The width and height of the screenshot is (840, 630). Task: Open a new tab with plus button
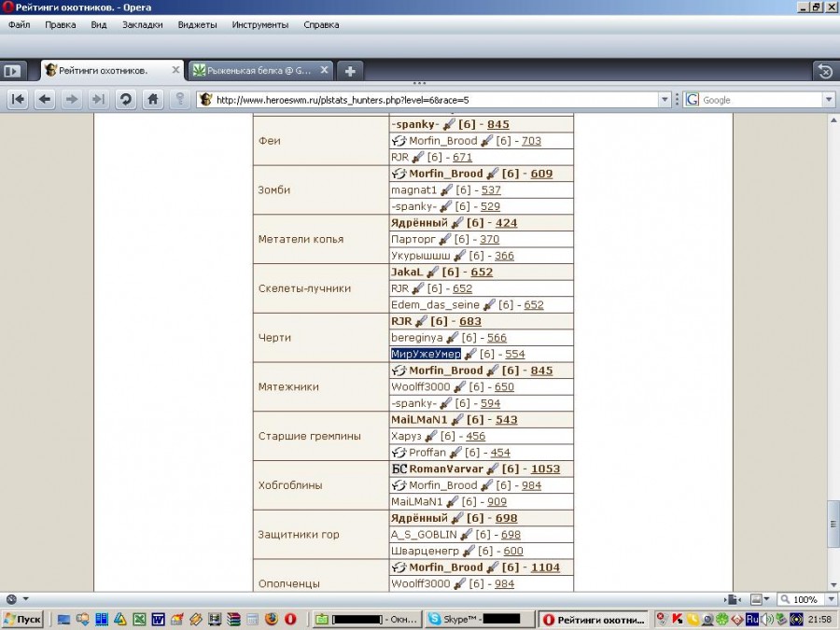pos(349,70)
